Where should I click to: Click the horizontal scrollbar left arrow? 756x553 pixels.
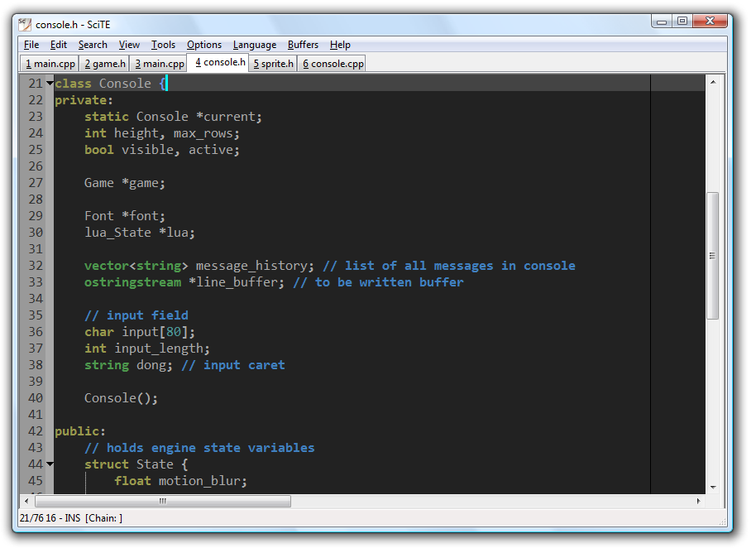[x=26, y=501]
